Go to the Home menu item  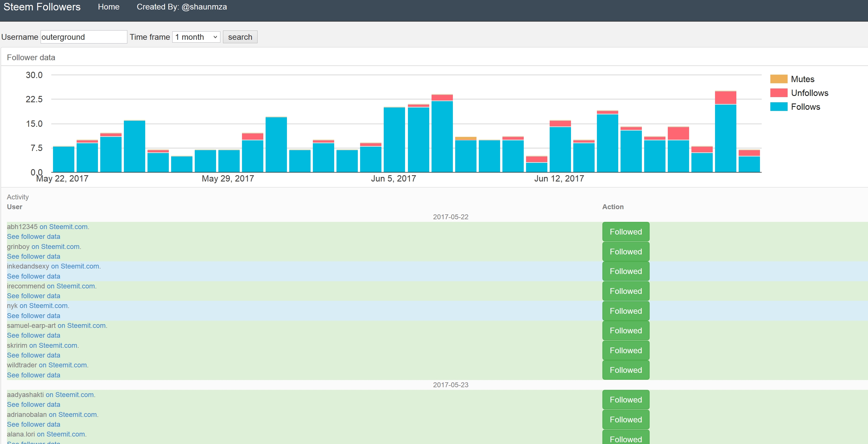(x=109, y=7)
